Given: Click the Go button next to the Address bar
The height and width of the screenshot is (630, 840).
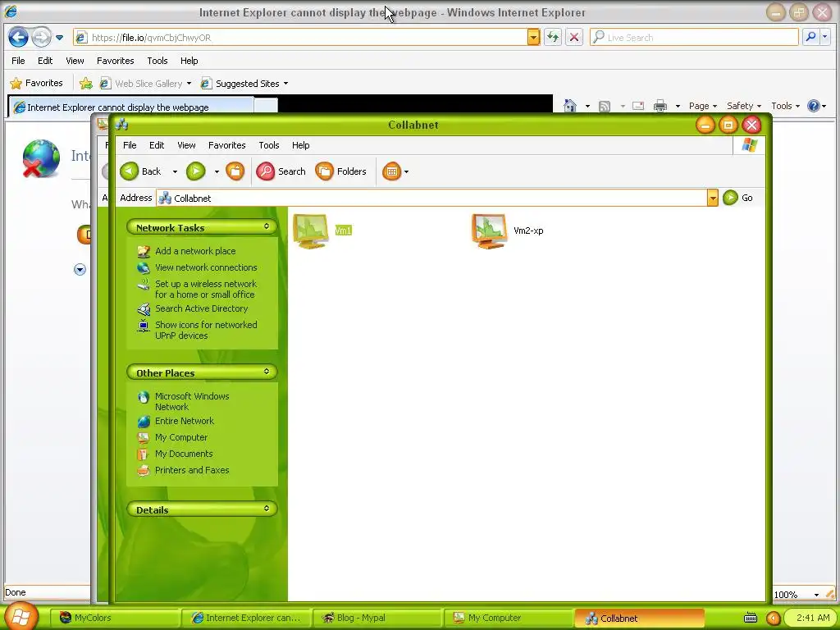Looking at the screenshot, I should tap(738, 198).
